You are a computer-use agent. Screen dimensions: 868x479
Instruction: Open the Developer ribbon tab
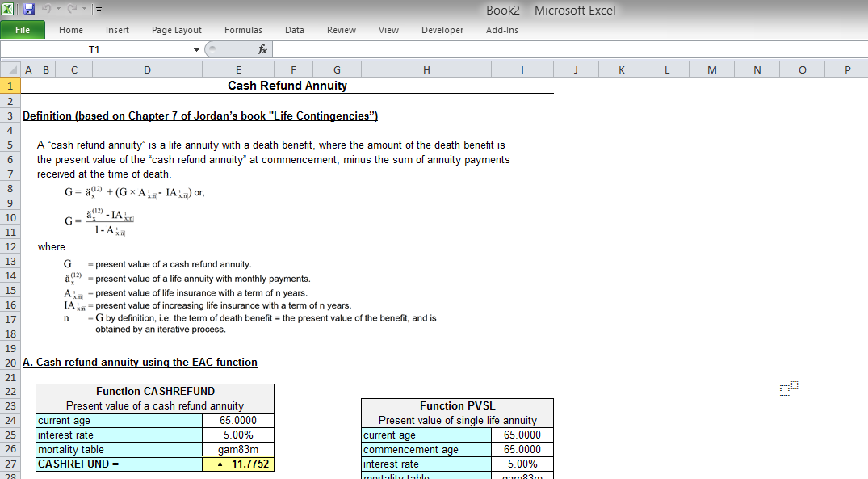(442, 30)
